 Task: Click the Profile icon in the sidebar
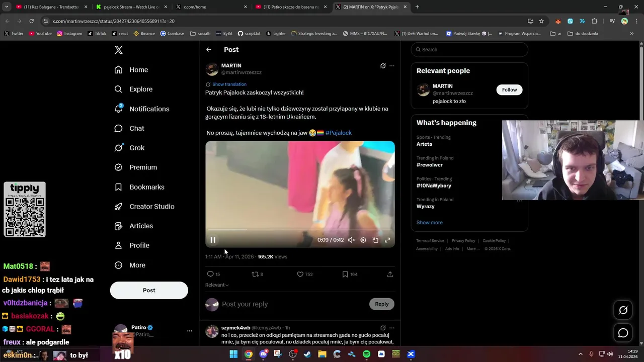[118, 245]
